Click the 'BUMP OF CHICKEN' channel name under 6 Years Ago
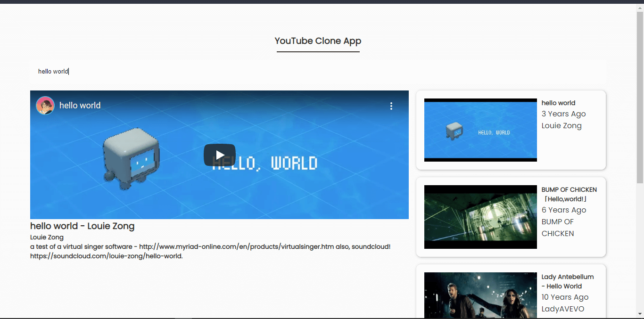Image resolution: width=644 pixels, height=319 pixels. [558, 228]
